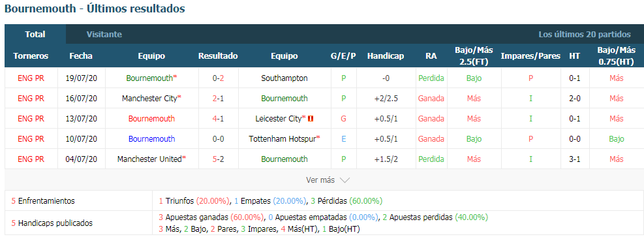
Task: Switch to the Visitante tab
Action: pos(104,35)
